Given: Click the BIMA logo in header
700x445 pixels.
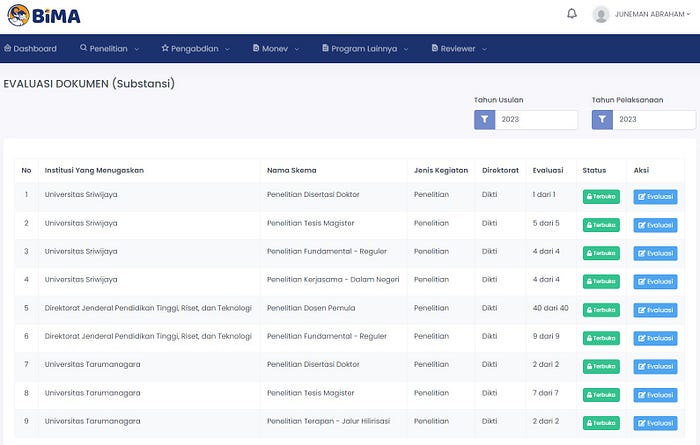Looking at the screenshot, I should (44, 16).
